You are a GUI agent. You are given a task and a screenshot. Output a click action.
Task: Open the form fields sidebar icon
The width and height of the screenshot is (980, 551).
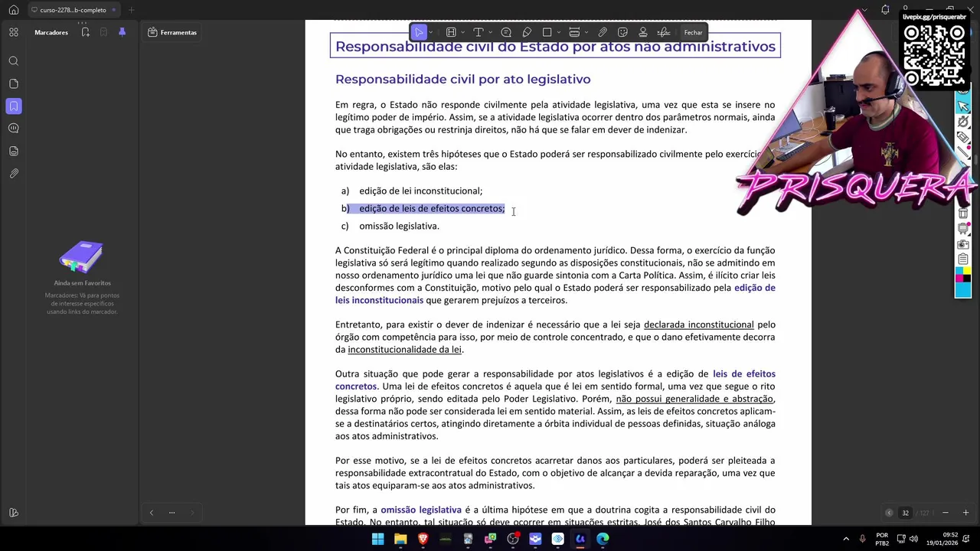point(14,151)
